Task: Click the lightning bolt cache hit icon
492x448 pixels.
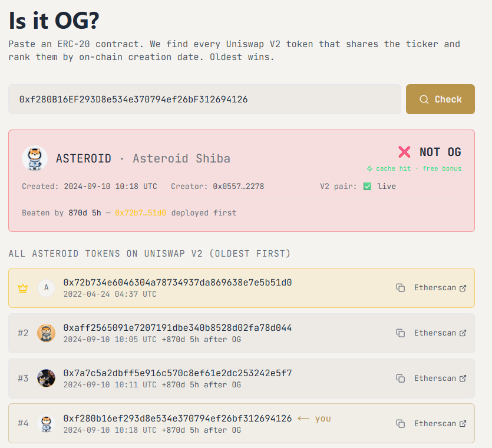Action: click(x=369, y=169)
